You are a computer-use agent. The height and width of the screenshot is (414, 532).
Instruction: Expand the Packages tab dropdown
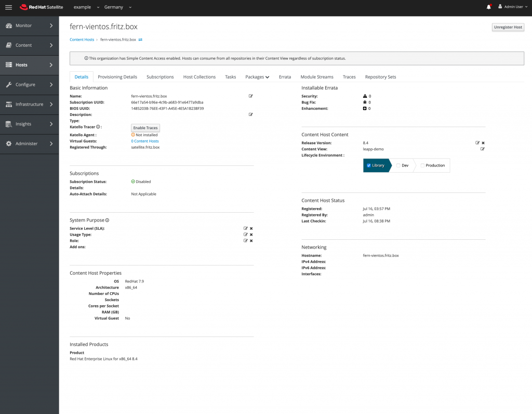click(257, 77)
